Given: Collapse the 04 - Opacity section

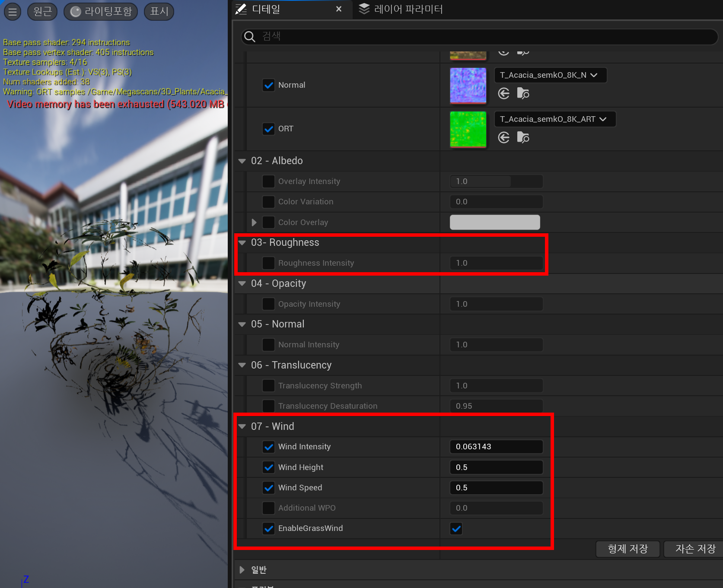Looking at the screenshot, I should (x=242, y=284).
